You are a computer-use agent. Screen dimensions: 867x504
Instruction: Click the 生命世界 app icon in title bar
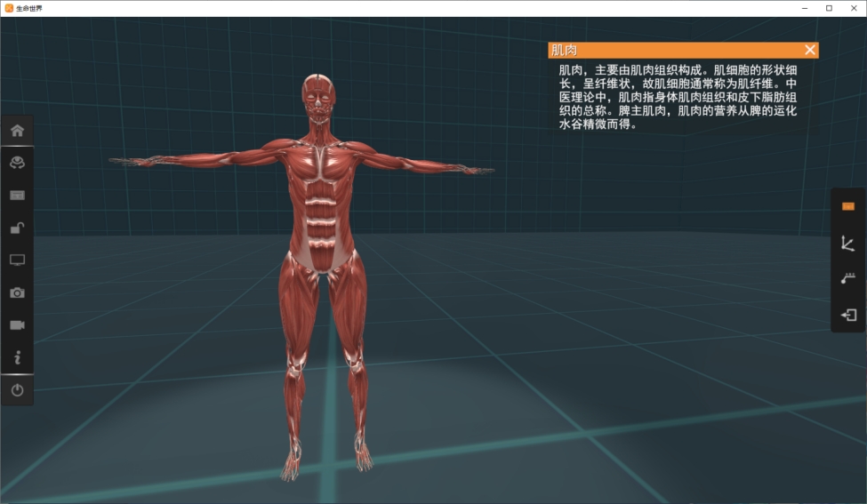click(x=9, y=8)
